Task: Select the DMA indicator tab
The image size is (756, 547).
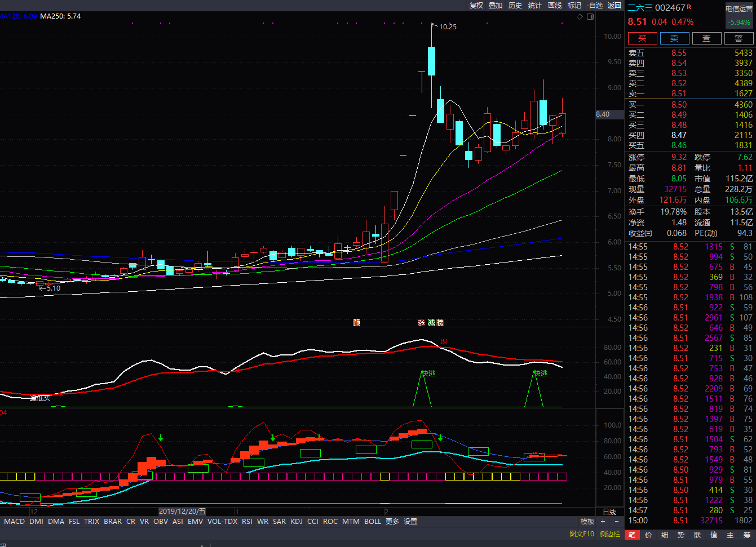Action: click(56, 522)
